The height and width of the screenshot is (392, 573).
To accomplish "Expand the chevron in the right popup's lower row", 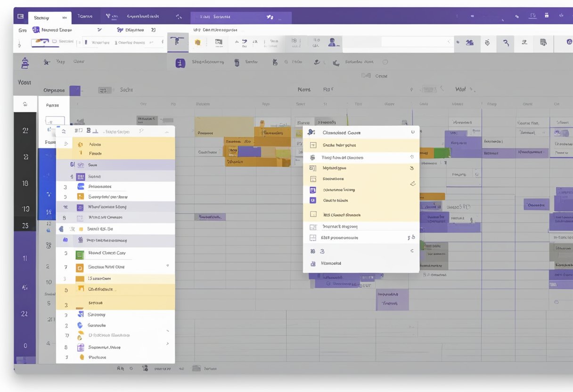I will coord(412,251).
